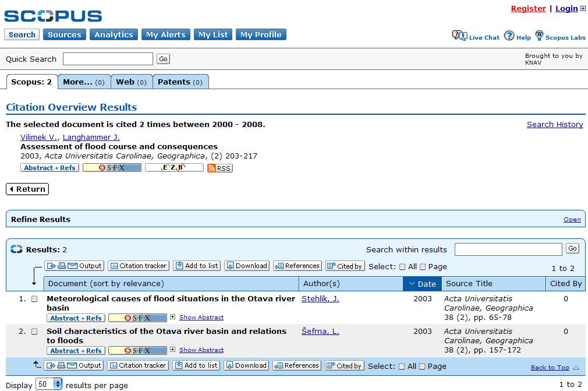Open the Analytics navigation tab

pyautogui.click(x=114, y=34)
